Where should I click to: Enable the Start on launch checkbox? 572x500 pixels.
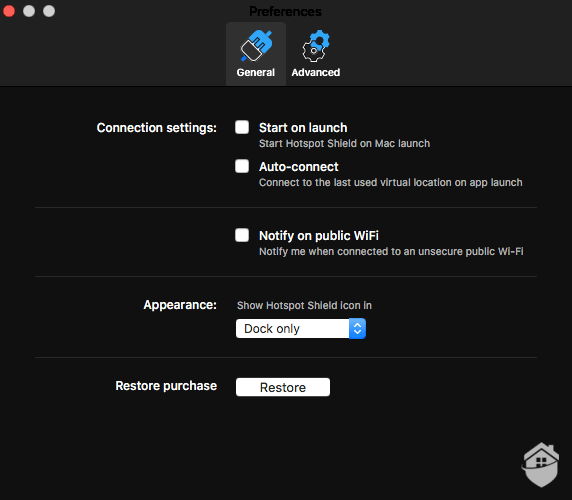coord(242,127)
